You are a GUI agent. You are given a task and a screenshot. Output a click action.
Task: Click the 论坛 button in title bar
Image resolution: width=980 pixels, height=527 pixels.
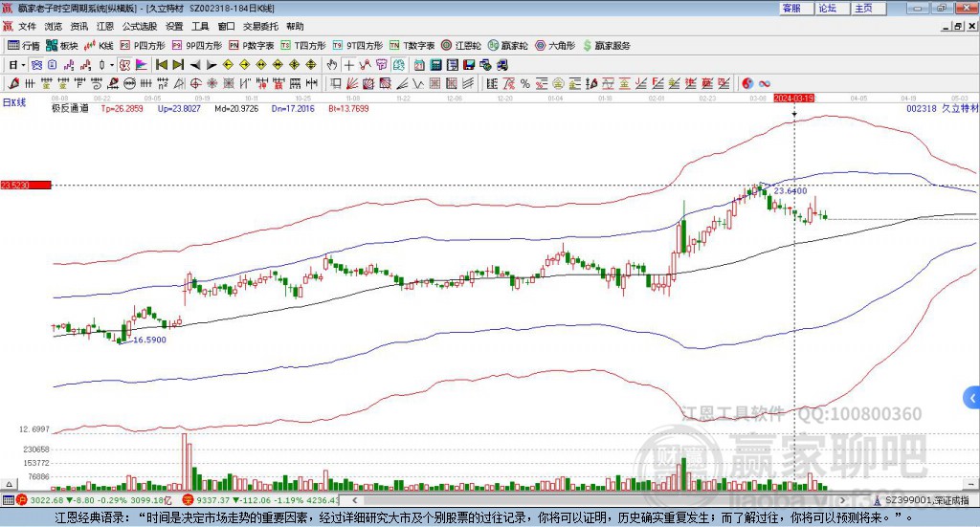(x=832, y=8)
